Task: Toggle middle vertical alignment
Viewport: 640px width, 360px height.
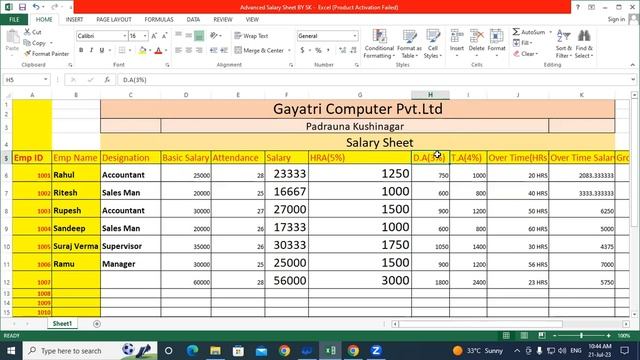Action: tap(189, 36)
